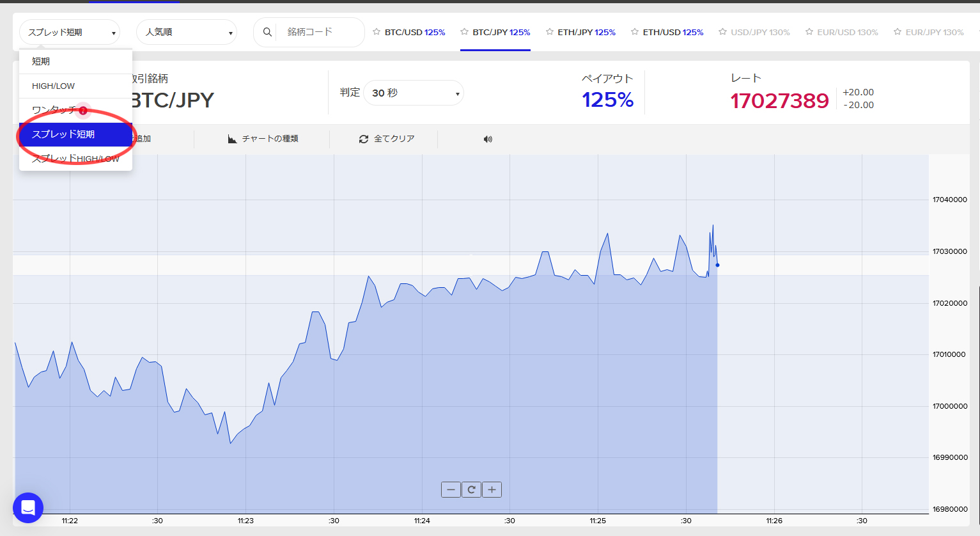Open チャートの種類 chart type selector
980x536 pixels.
pyautogui.click(x=263, y=139)
